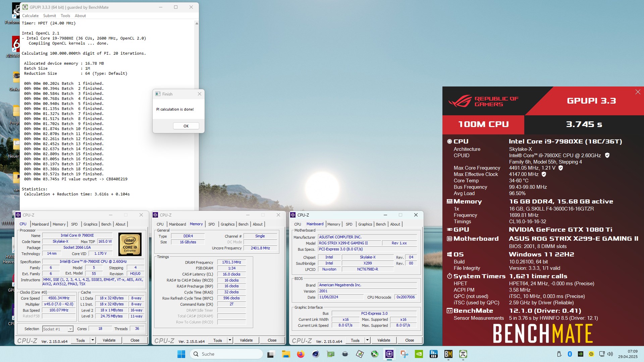644x362 pixels.
Task: Open the volume control in the tray
Action: 610,354
